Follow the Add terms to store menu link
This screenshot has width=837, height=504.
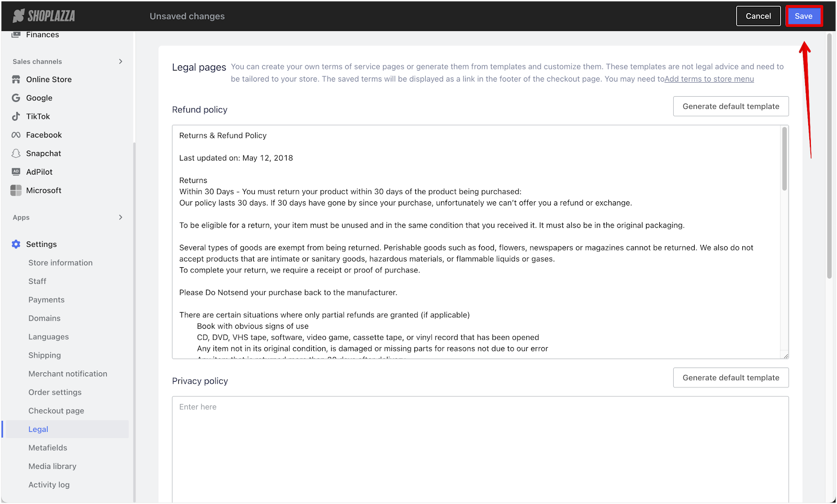[x=709, y=79]
